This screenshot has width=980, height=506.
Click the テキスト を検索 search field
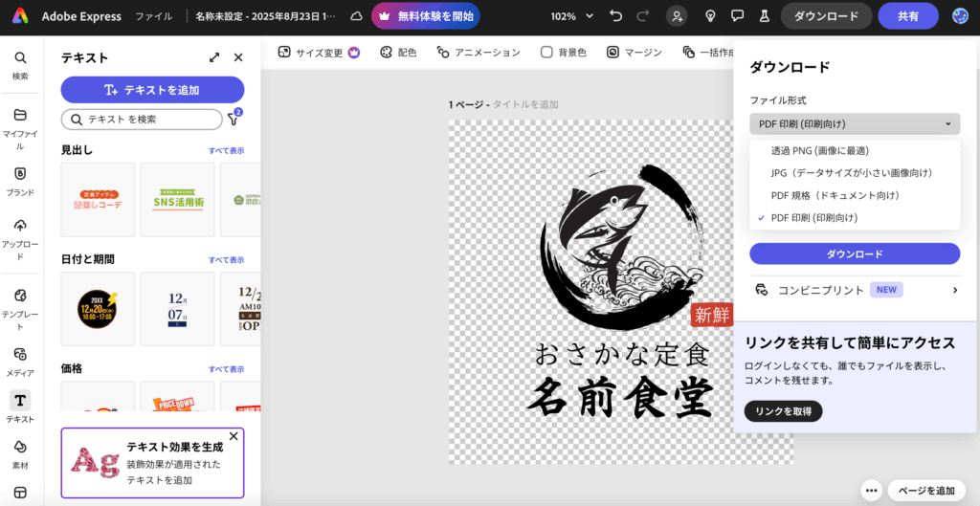142,120
